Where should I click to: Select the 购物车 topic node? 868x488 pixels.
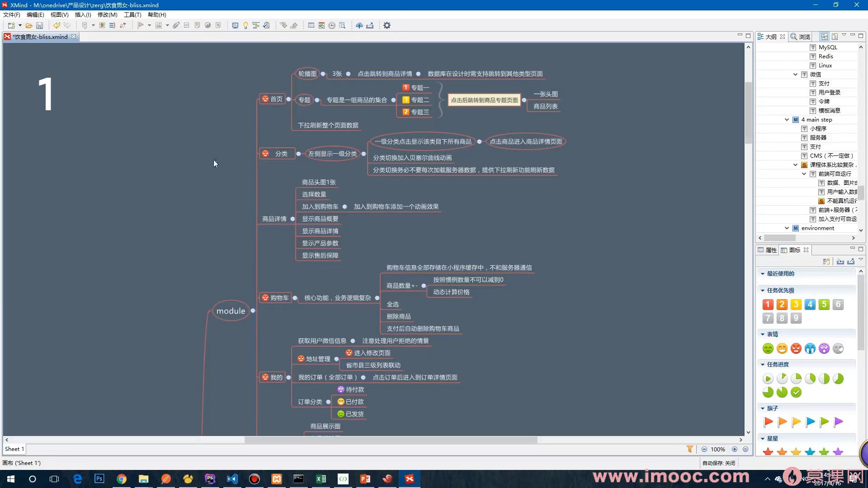click(x=275, y=298)
